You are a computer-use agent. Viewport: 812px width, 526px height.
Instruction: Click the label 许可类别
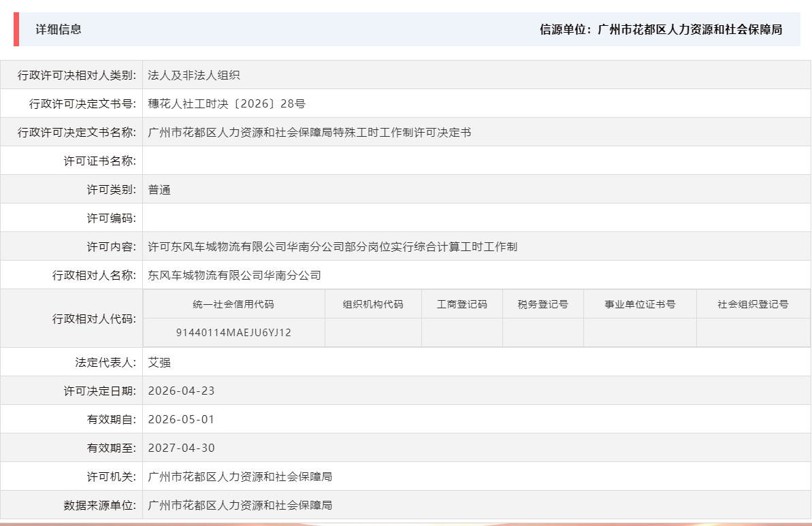pyautogui.click(x=112, y=189)
